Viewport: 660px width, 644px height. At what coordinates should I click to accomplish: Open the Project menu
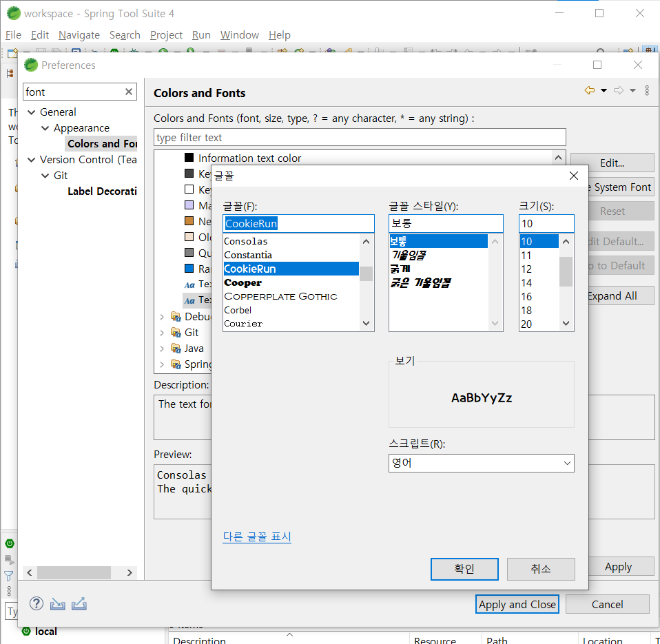pos(166,35)
